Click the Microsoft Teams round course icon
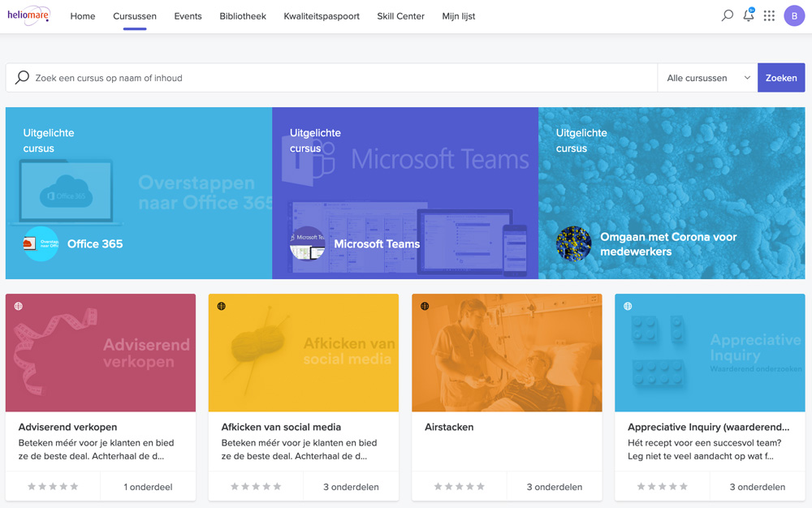 [308, 243]
